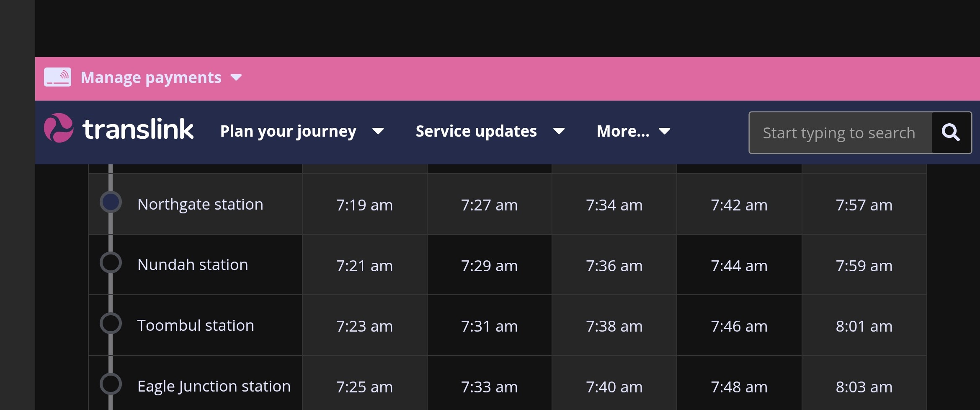This screenshot has width=980, height=410.
Task: Click the payment card icon
Action: pos(57,78)
